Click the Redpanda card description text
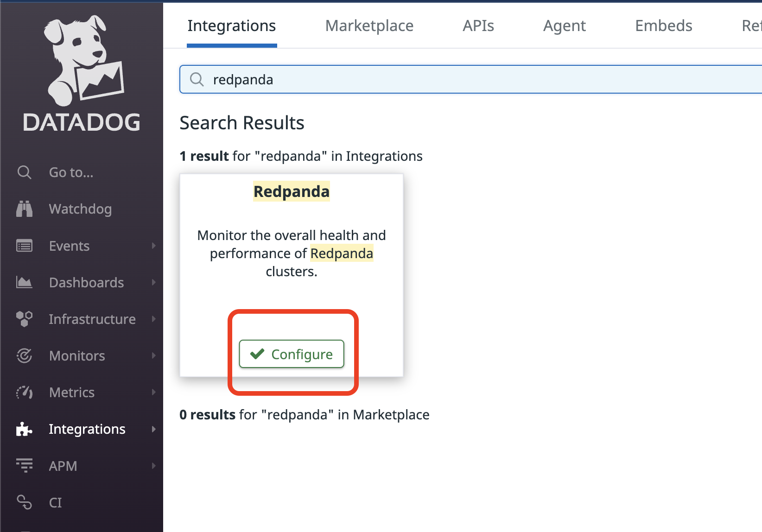Image resolution: width=762 pixels, height=532 pixels. [x=292, y=253]
